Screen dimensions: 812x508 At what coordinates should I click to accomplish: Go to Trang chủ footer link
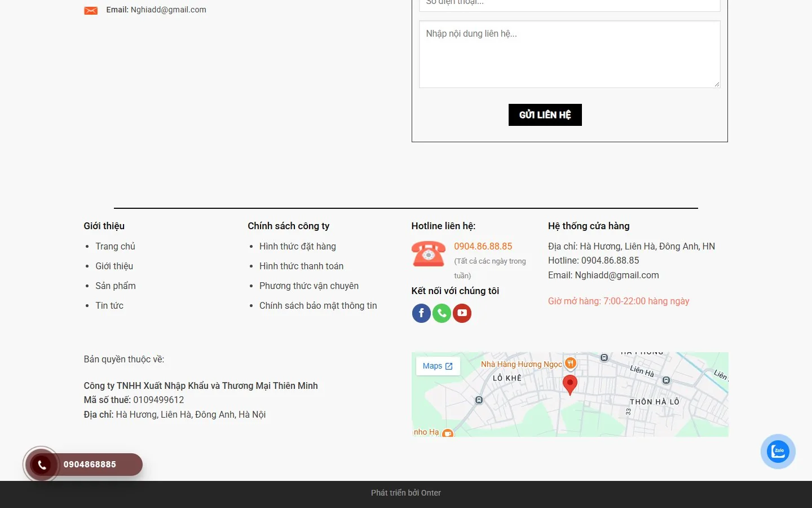115,246
